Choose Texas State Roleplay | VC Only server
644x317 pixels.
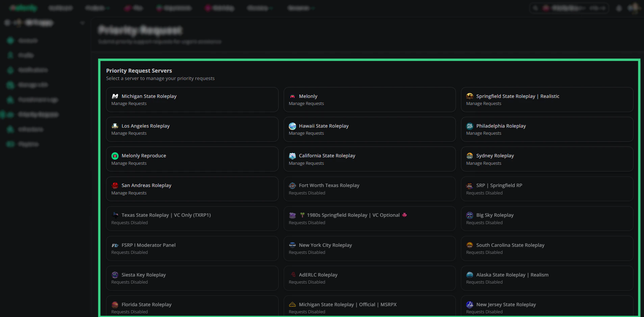[x=192, y=218]
